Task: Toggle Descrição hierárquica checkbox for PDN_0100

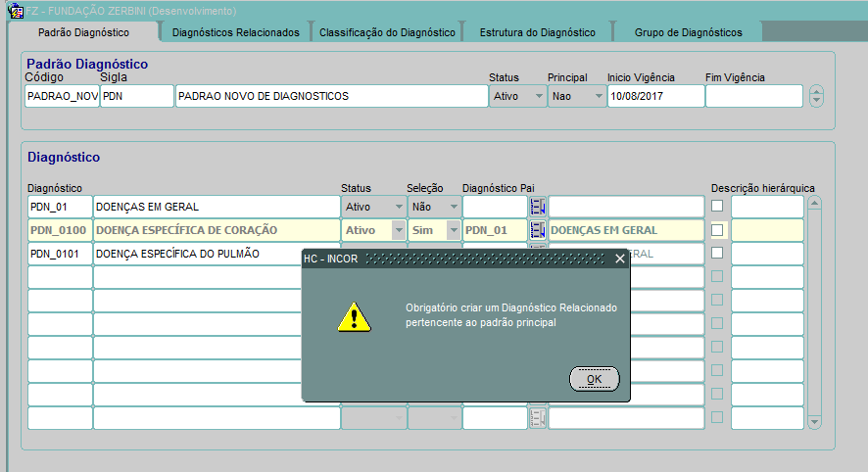Action: click(717, 230)
